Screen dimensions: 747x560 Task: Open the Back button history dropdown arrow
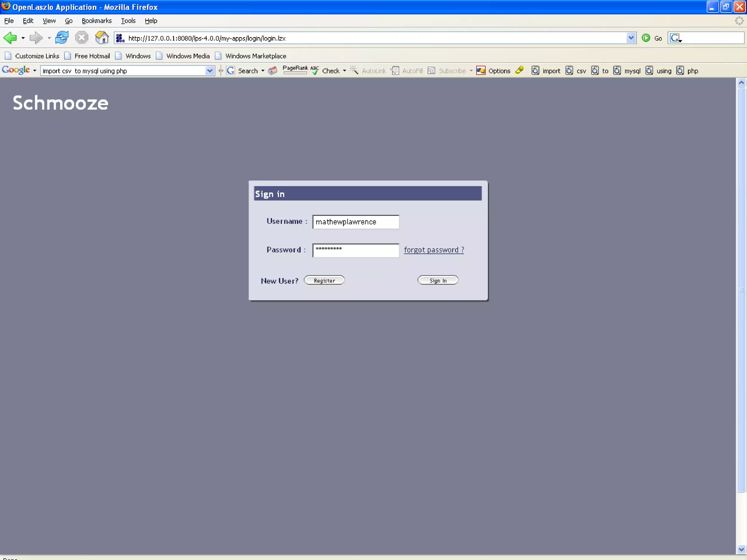23,38
